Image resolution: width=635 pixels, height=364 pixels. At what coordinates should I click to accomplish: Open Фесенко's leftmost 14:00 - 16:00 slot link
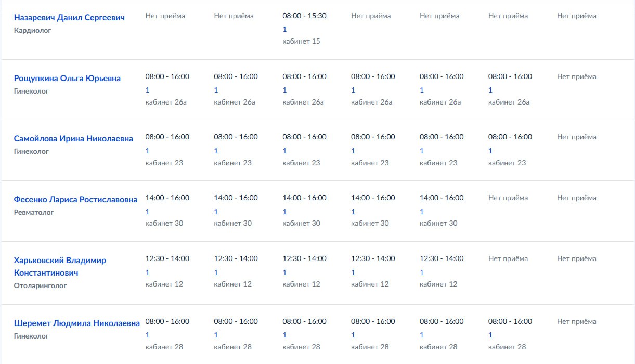147,212
